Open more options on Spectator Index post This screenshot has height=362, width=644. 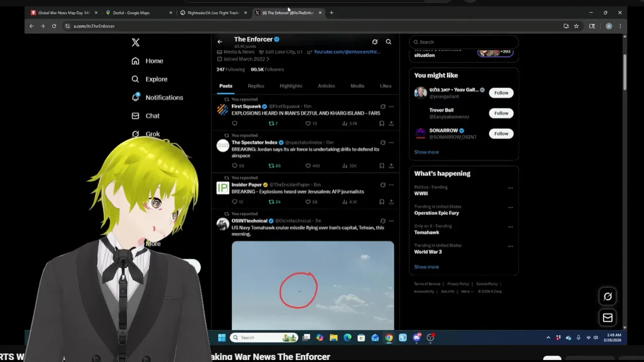point(391,142)
